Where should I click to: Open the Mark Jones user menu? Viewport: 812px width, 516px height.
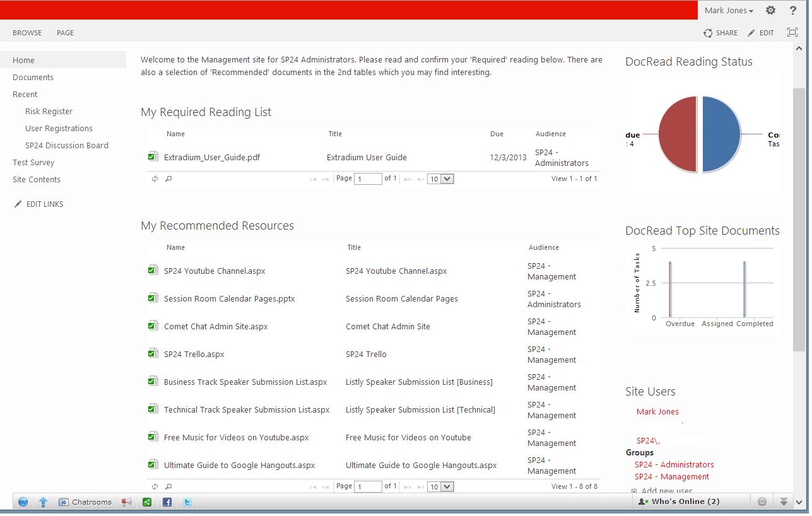pyautogui.click(x=729, y=10)
